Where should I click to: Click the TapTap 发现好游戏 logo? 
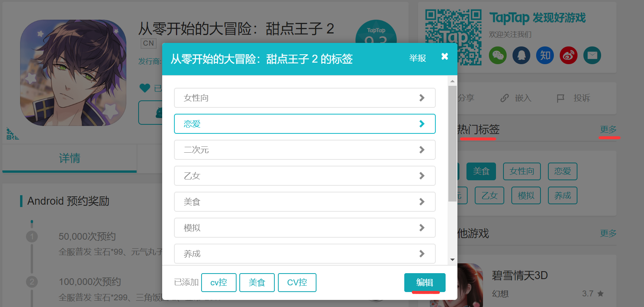[537, 18]
